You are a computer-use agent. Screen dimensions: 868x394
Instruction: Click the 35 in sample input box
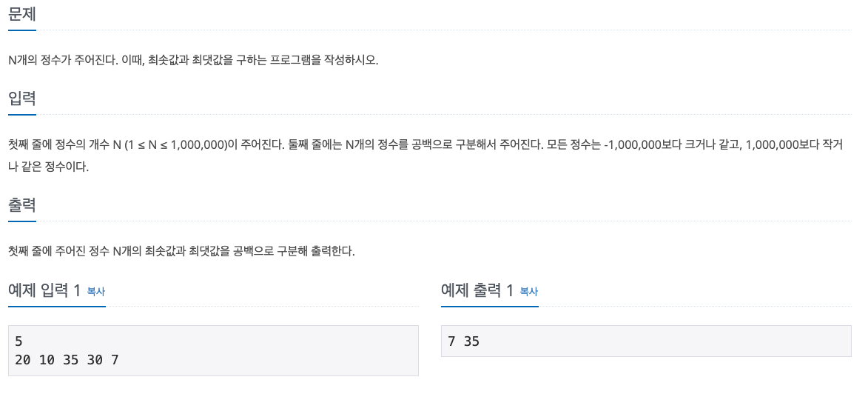click(72, 360)
